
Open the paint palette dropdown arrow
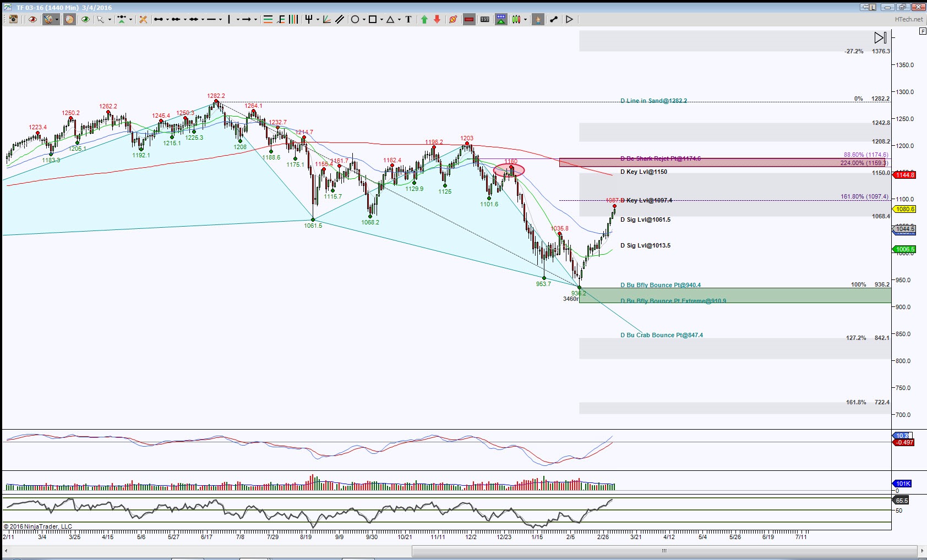coord(57,19)
